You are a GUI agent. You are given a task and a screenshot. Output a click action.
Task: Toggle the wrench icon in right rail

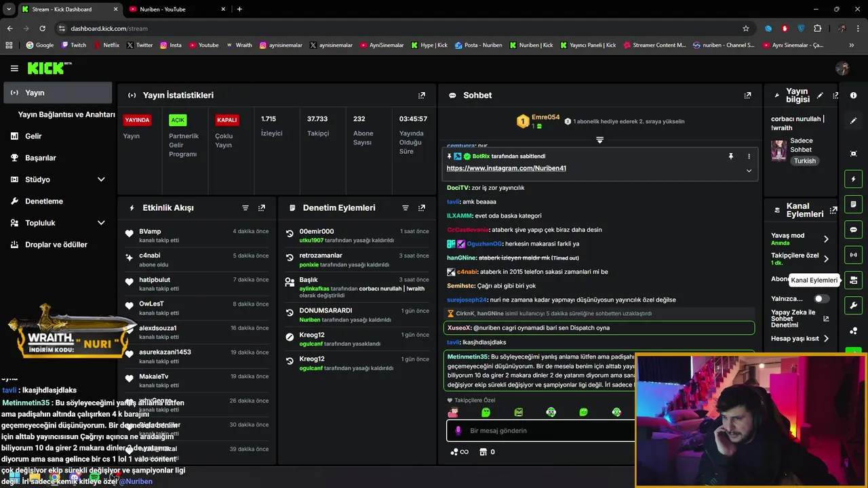pos(853,305)
